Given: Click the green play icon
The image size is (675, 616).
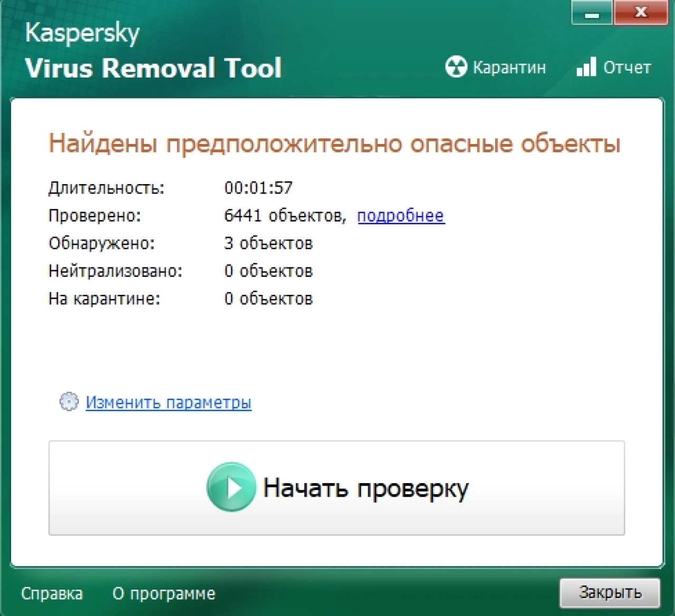Looking at the screenshot, I should (x=231, y=487).
